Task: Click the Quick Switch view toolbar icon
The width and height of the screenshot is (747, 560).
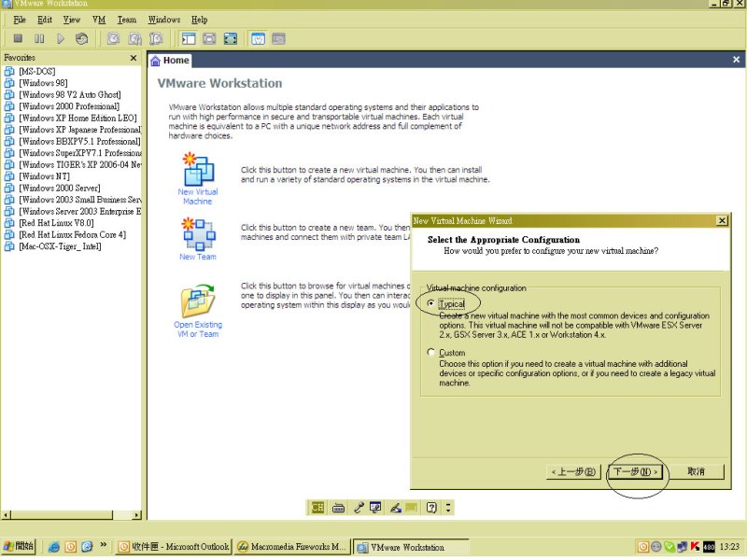Action: 209,38
